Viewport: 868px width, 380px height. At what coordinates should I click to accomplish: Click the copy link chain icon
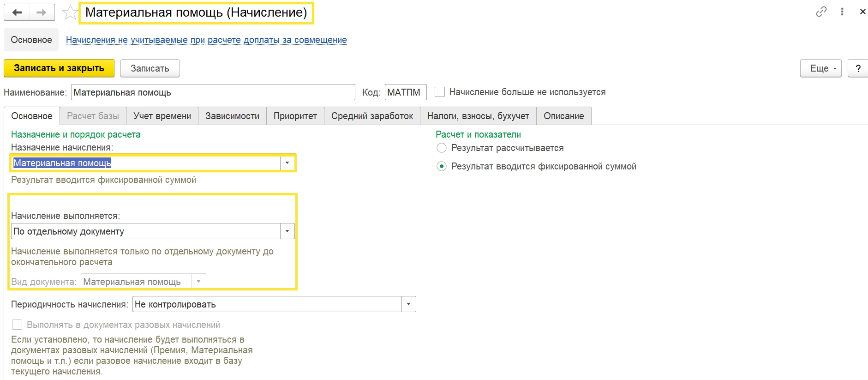tap(821, 12)
